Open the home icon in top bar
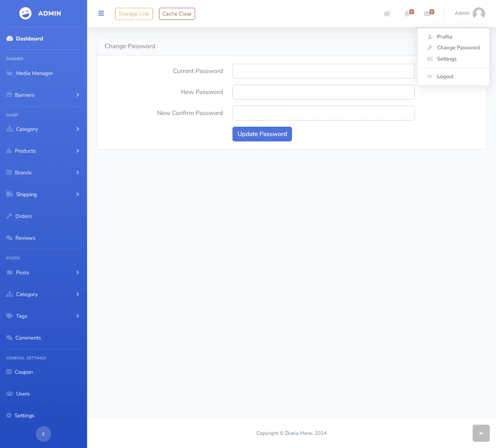This screenshot has height=448, width=496. 387,14
